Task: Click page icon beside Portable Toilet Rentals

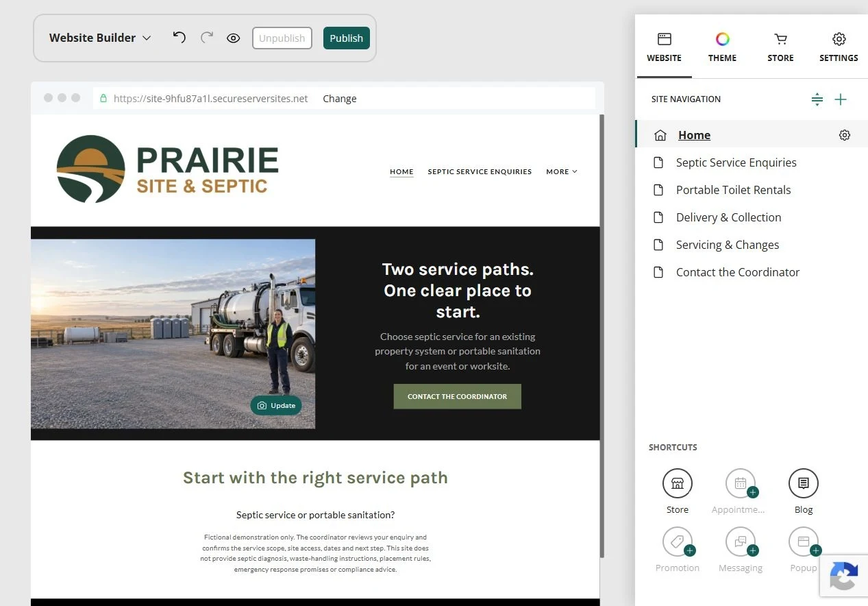Action: (658, 190)
